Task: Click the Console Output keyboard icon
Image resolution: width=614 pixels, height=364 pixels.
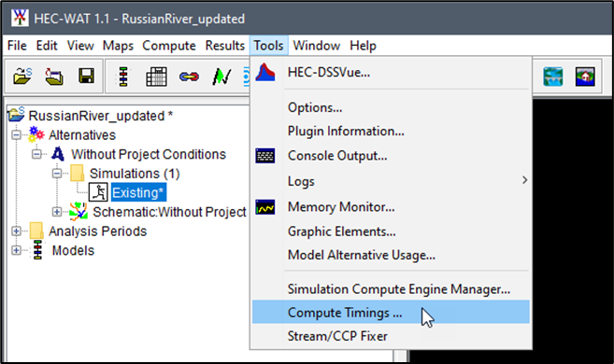Action: (265, 156)
